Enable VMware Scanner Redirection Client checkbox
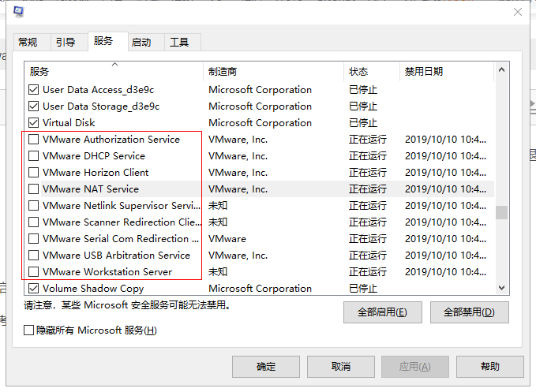Viewport: 536px width, 392px height. tap(33, 222)
